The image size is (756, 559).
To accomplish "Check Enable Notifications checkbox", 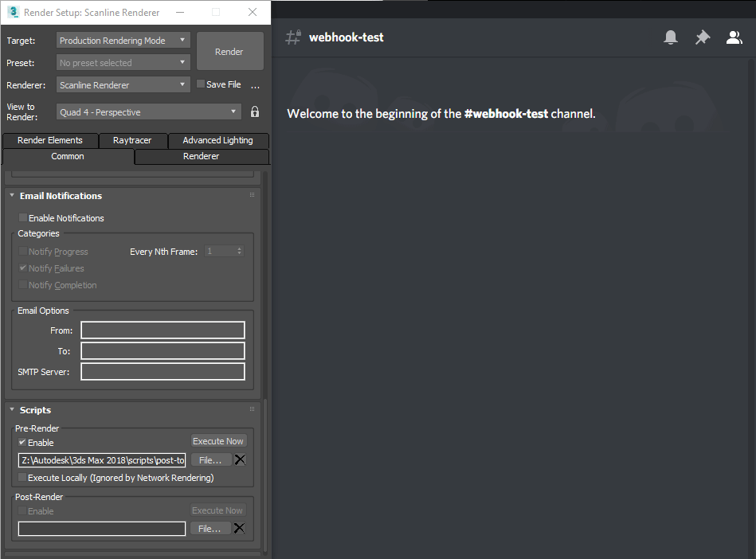I will tap(22, 218).
